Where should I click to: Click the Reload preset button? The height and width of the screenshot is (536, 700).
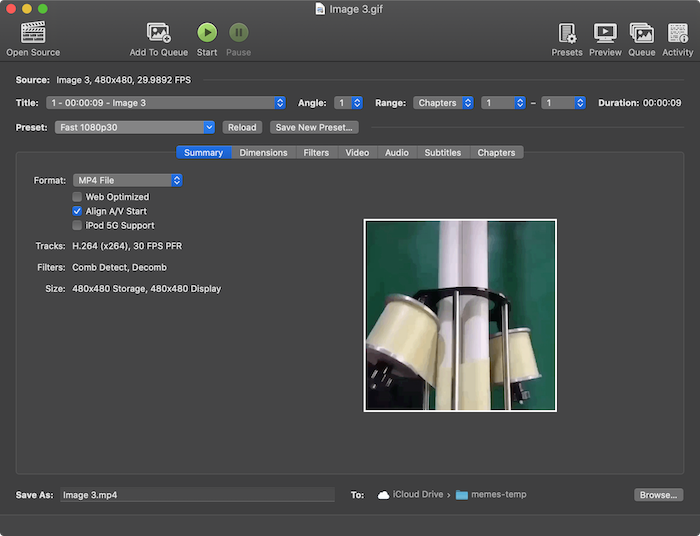(242, 128)
